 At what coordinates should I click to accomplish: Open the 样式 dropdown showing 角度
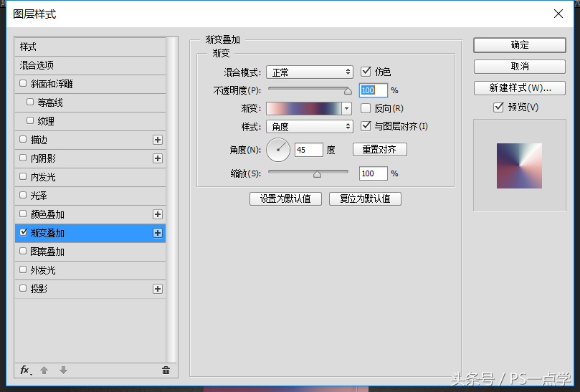[310, 126]
